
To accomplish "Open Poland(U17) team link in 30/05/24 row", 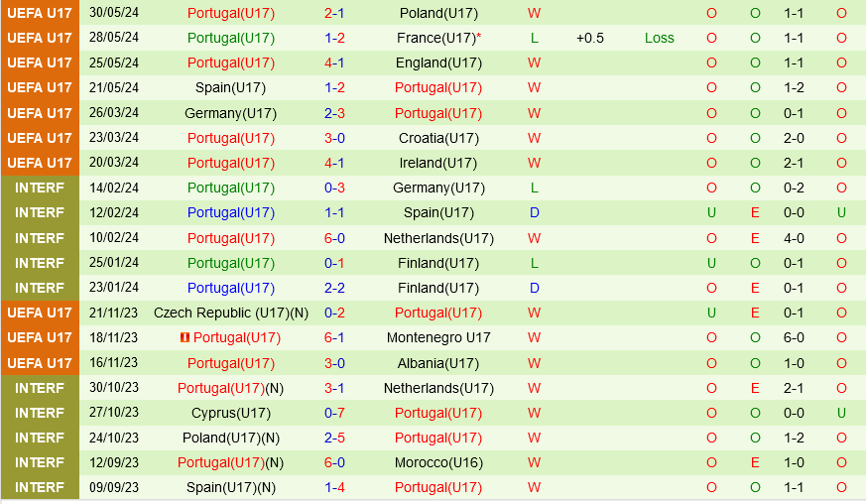I will (438, 13).
